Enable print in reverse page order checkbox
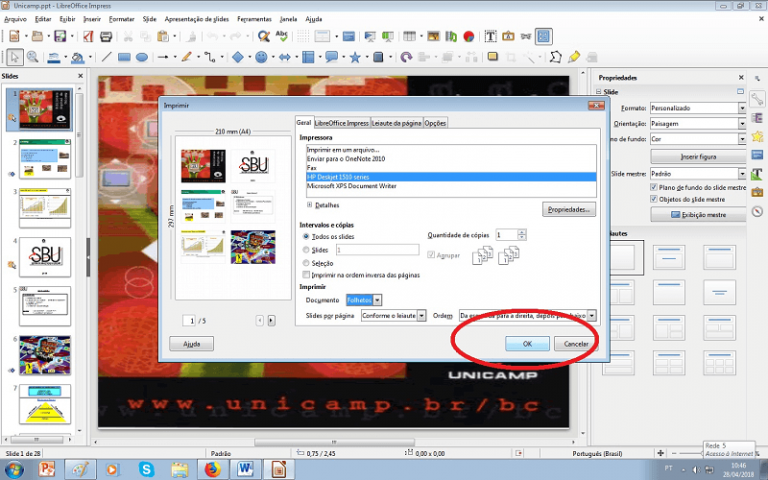This screenshot has height=480, width=768. click(306, 274)
